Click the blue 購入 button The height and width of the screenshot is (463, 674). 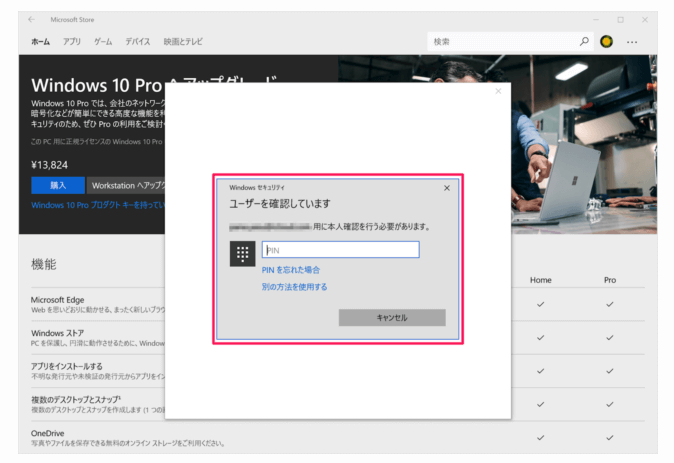click(x=58, y=185)
